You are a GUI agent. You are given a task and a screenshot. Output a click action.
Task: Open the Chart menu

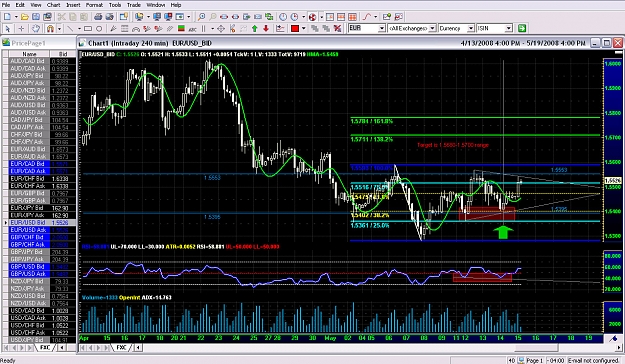(53, 5)
